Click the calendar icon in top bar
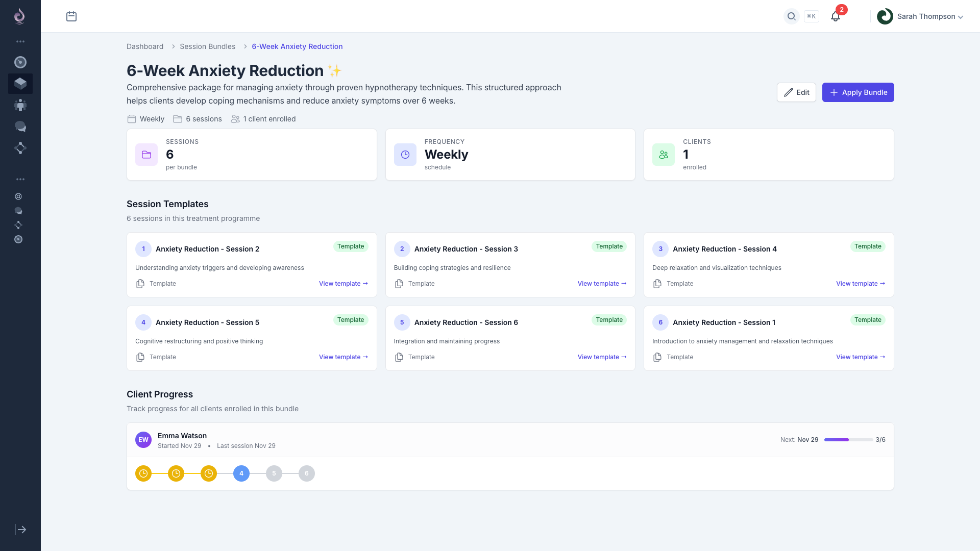 [x=71, y=16]
